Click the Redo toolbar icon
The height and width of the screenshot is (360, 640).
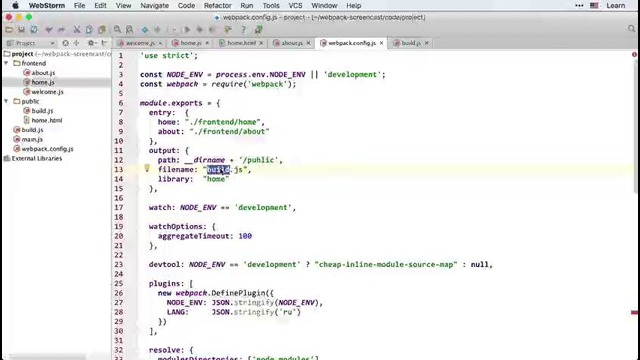pyautogui.click(x=62, y=30)
